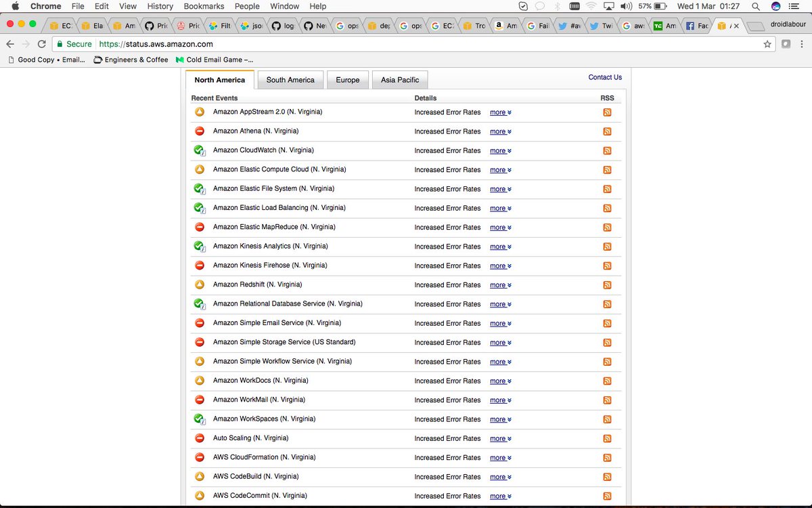Open RSS feed for Amazon Athena
This screenshot has height=508, width=812.
click(x=607, y=131)
